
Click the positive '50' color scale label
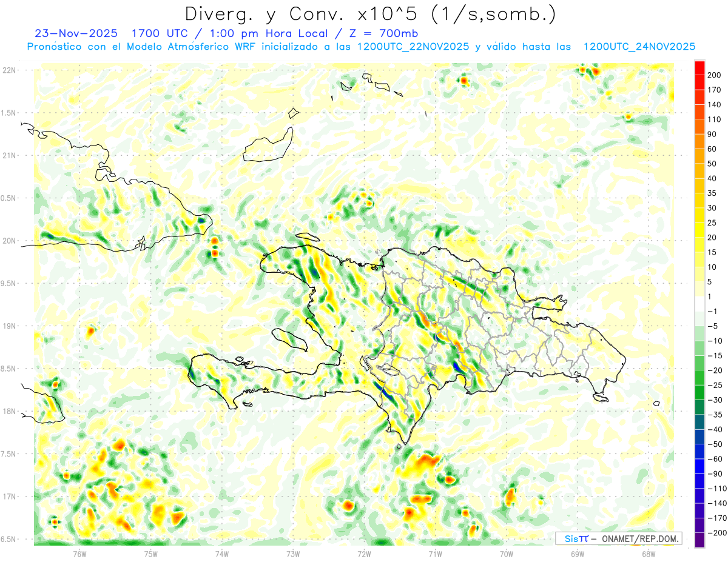pyautogui.click(x=712, y=164)
